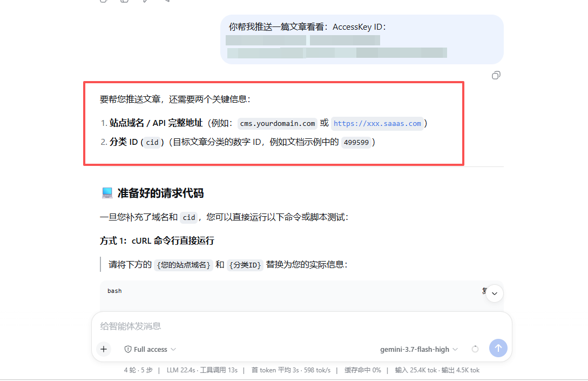Viewport: 588px width, 381px height.
Task: Jump to latest with down-chevron button
Action: coord(495,293)
